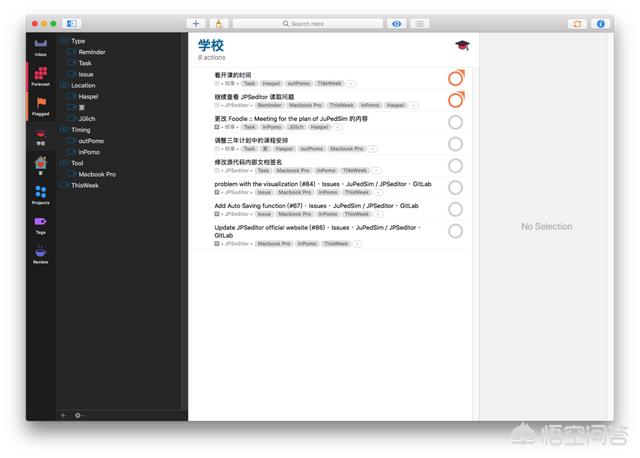Open the Projects perspective
Screen dimensions: 640x458
tap(40, 195)
